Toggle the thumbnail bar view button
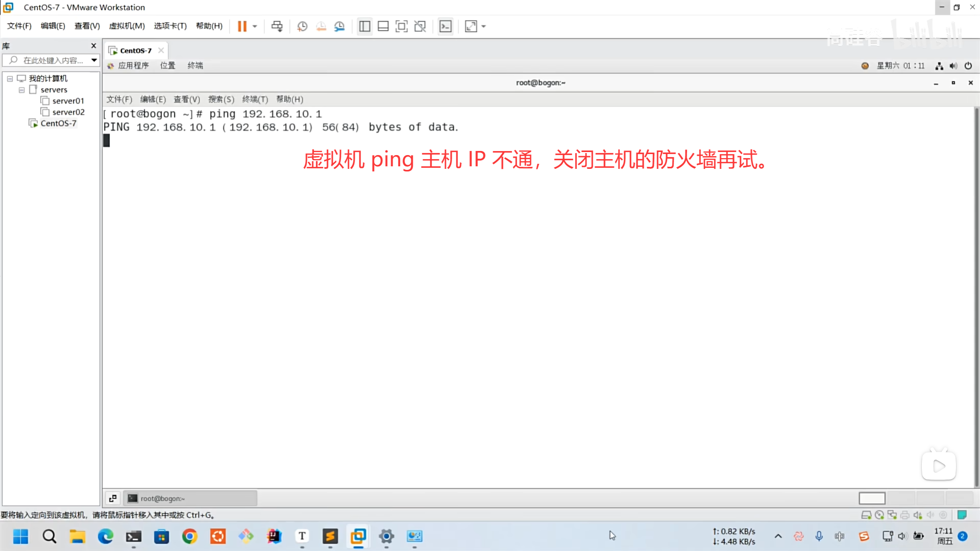The height and width of the screenshot is (551, 980). coord(383,26)
